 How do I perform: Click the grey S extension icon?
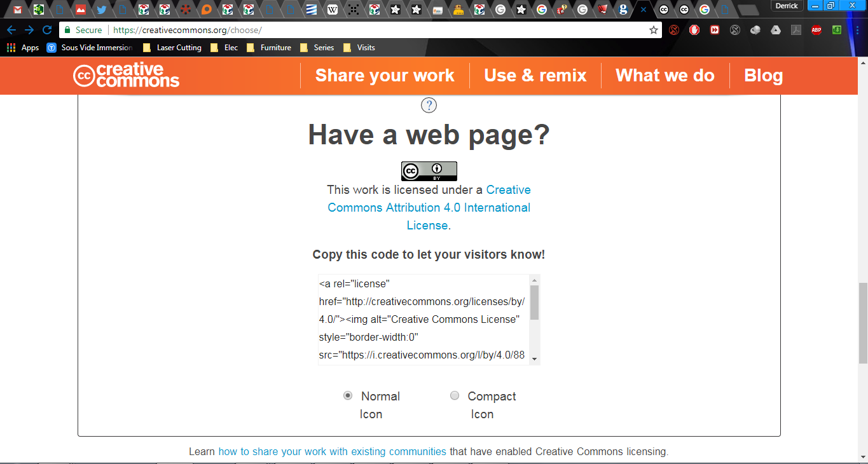click(735, 30)
